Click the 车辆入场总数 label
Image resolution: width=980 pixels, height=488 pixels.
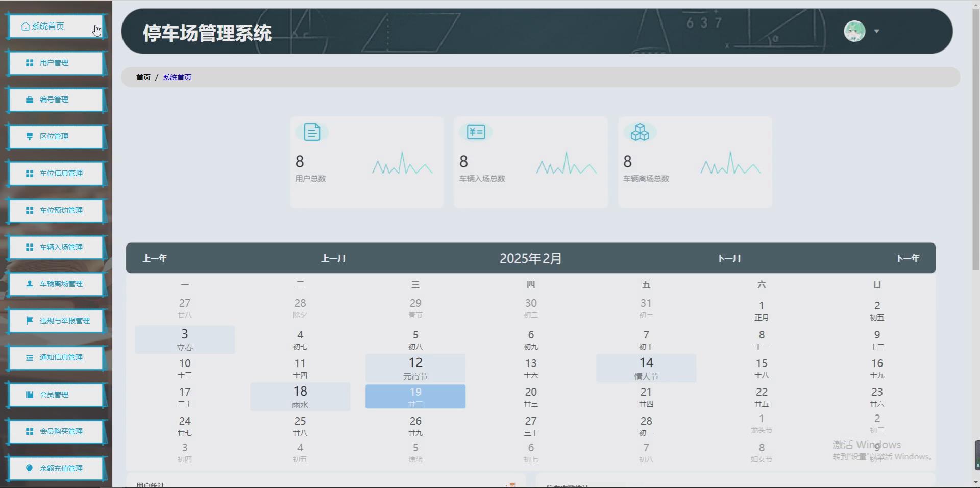[482, 179]
